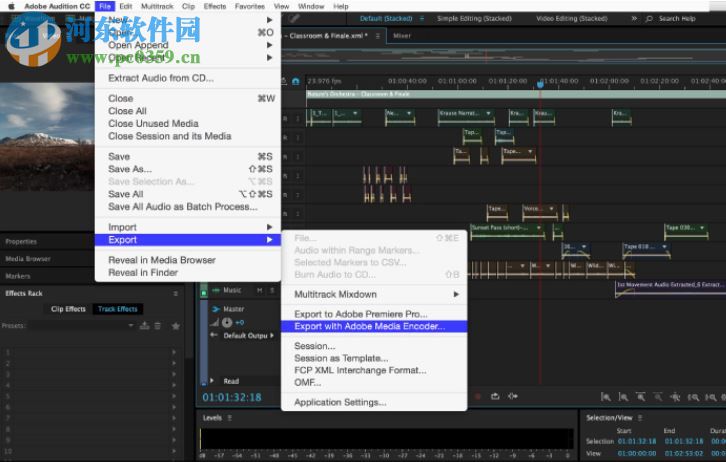Choose Export to Adobe Premiere Pro
Screen dimensions: 726x462
click(x=374, y=314)
